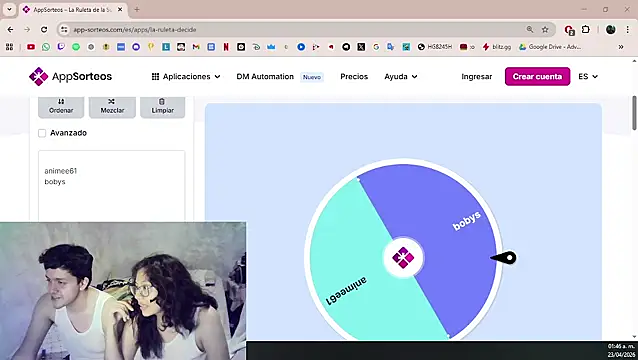The image size is (638, 360).
Task: Open the Google bookmark
Action: (376, 47)
